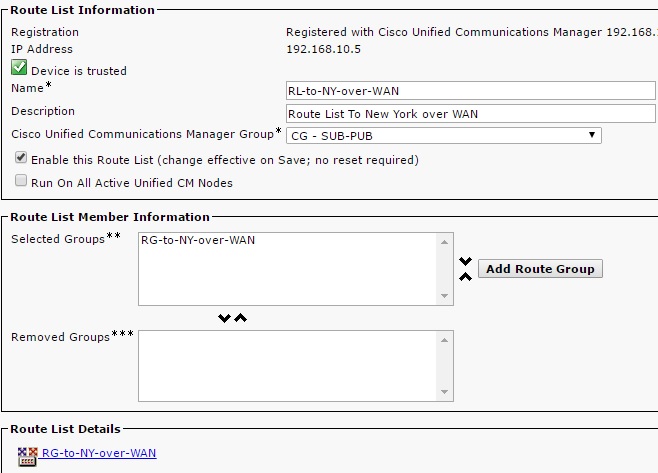Move selected route group down in order
Screen dimensions: 658x473
465,261
